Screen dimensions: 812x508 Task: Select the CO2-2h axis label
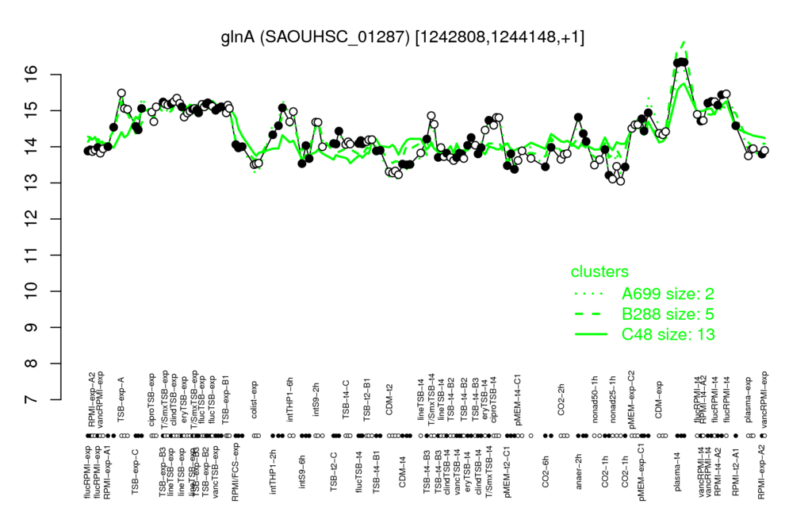[562, 401]
